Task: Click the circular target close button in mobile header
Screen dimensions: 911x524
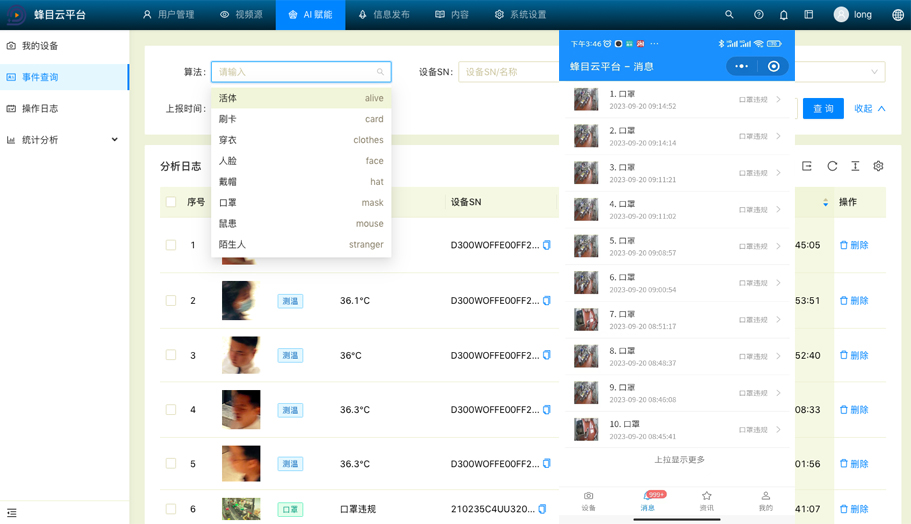Action: pyautogui.click(x=774, y=66)
